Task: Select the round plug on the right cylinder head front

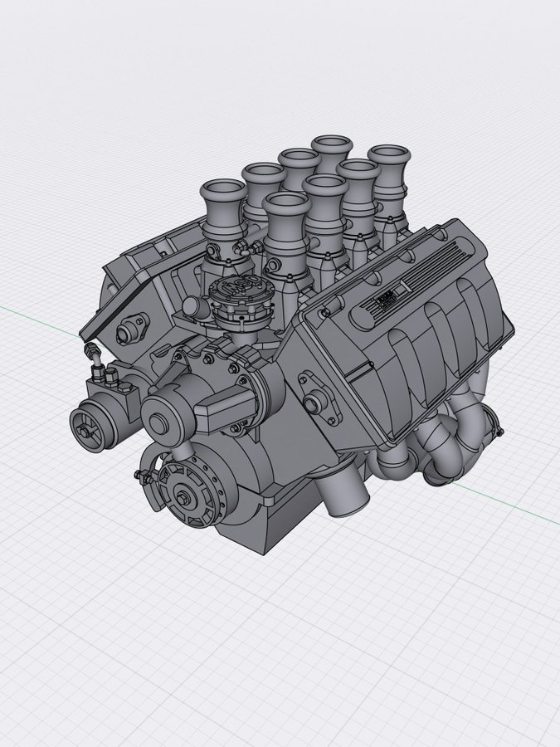Action: pyautogui.click(x=314, y=404)
